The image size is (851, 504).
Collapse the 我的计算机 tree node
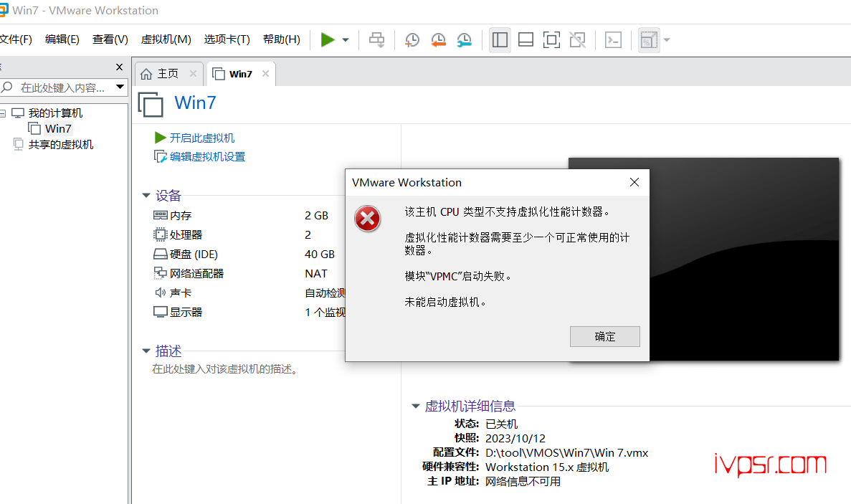tap(3, 113)
